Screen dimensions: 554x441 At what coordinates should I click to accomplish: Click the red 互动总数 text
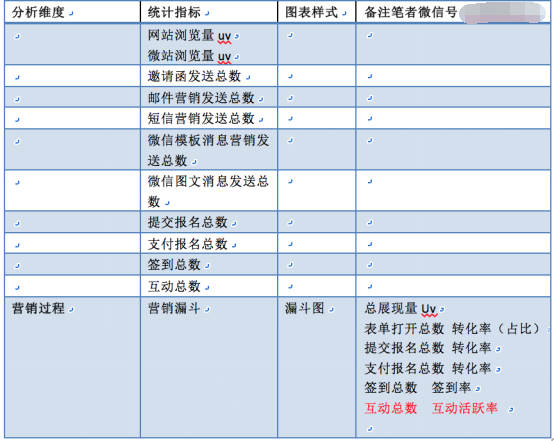coord(391,408)
